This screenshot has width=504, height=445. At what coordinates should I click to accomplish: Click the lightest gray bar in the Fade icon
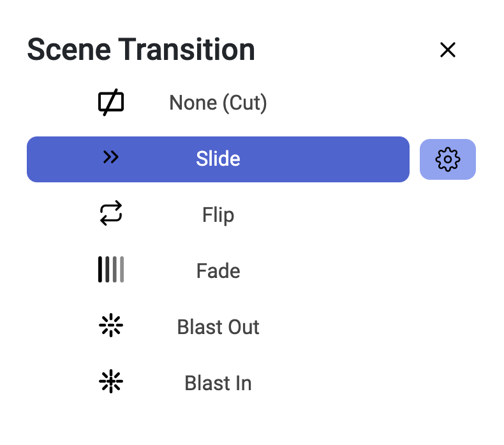point(122,270)
